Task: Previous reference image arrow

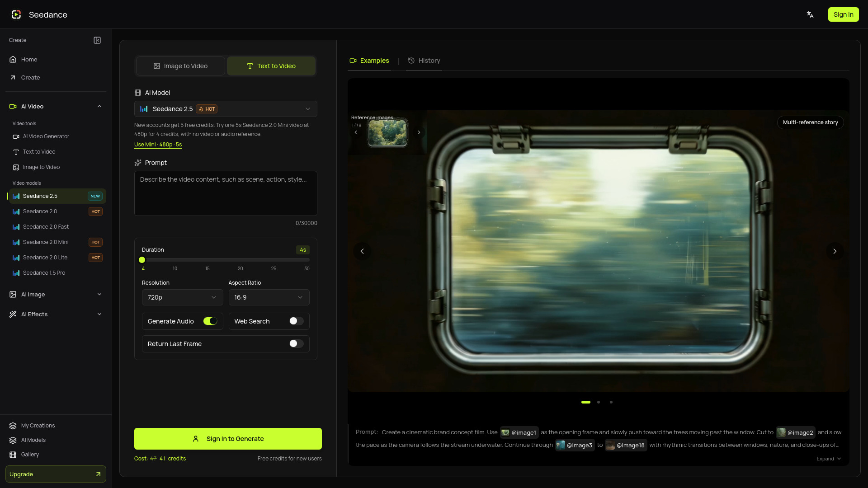Action: pos(356,132)
